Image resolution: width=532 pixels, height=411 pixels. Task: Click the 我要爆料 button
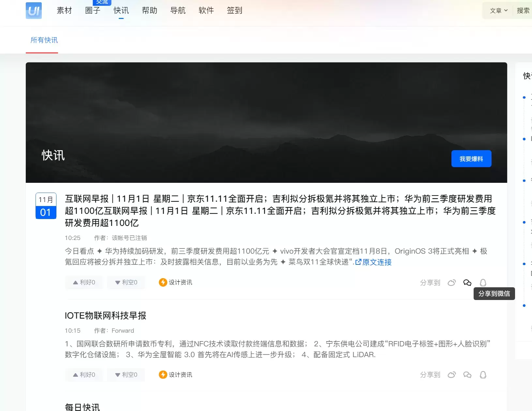tap(471, 159)
